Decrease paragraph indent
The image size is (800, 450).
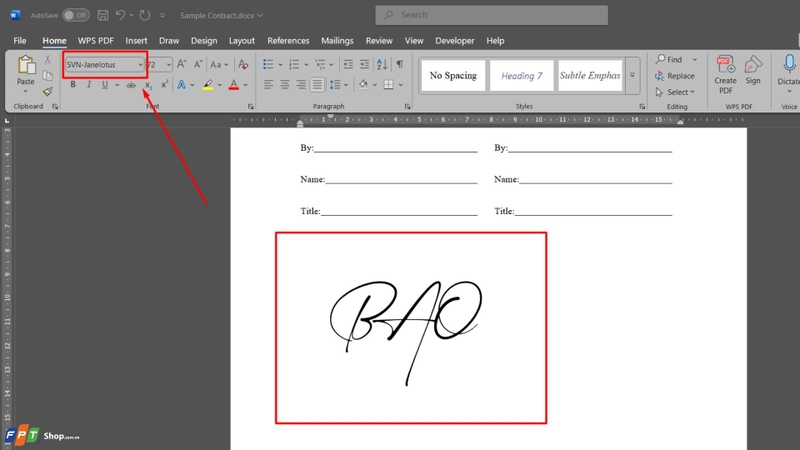tap(348, 64)
